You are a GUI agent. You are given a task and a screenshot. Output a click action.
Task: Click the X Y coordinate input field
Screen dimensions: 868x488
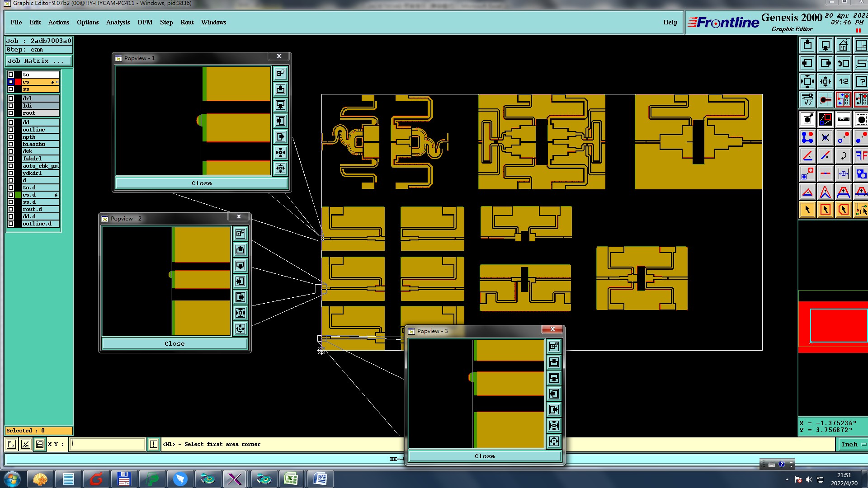coord(107,444)
